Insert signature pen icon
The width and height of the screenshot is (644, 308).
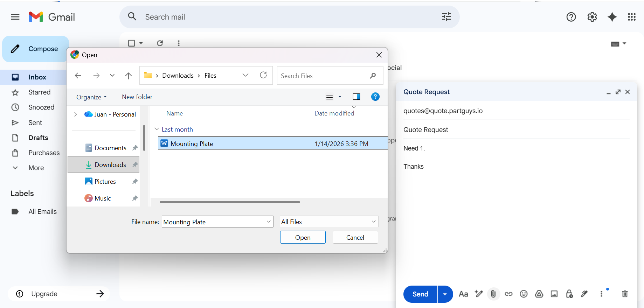[x=584, y=294]
